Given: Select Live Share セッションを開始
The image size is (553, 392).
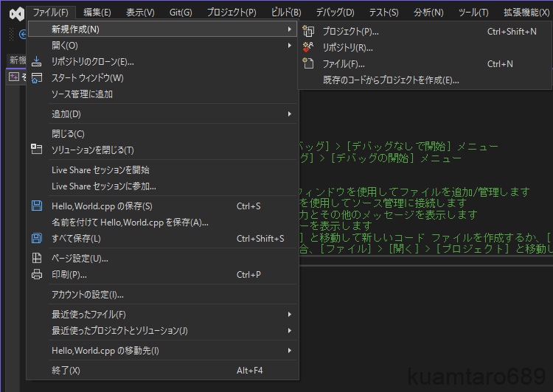Looking at the screenshot, I should (162, 170).
